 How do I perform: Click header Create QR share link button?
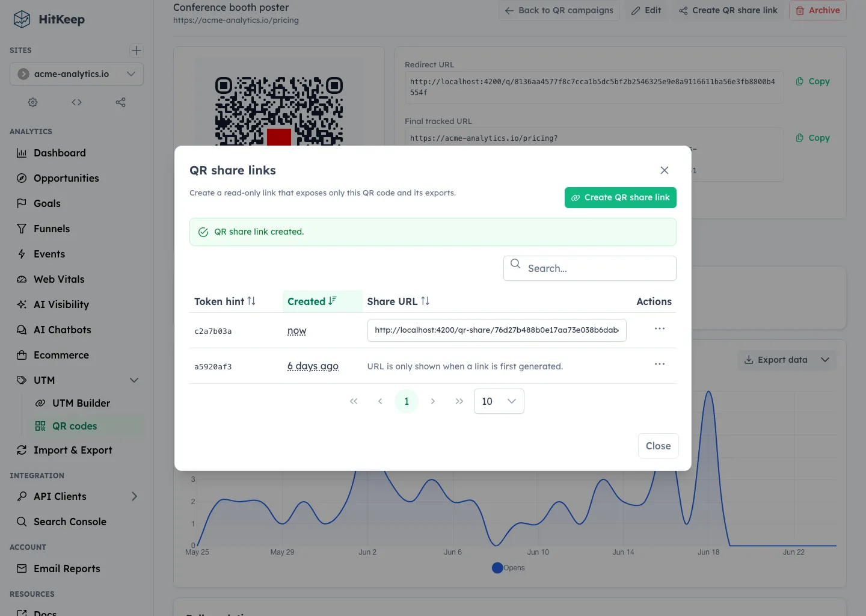728,10
